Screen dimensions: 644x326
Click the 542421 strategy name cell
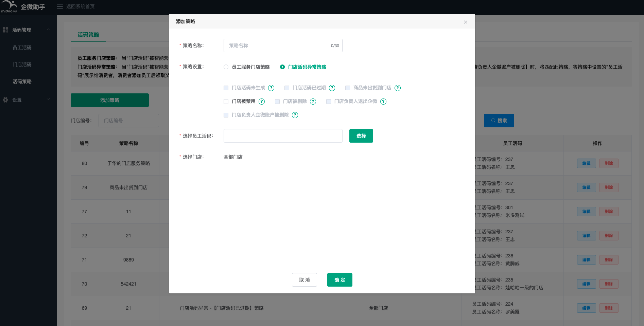coord(128,284)
